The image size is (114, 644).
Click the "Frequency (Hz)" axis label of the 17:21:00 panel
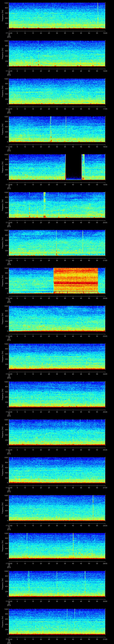pyautogui.click(x=3, y=281)
